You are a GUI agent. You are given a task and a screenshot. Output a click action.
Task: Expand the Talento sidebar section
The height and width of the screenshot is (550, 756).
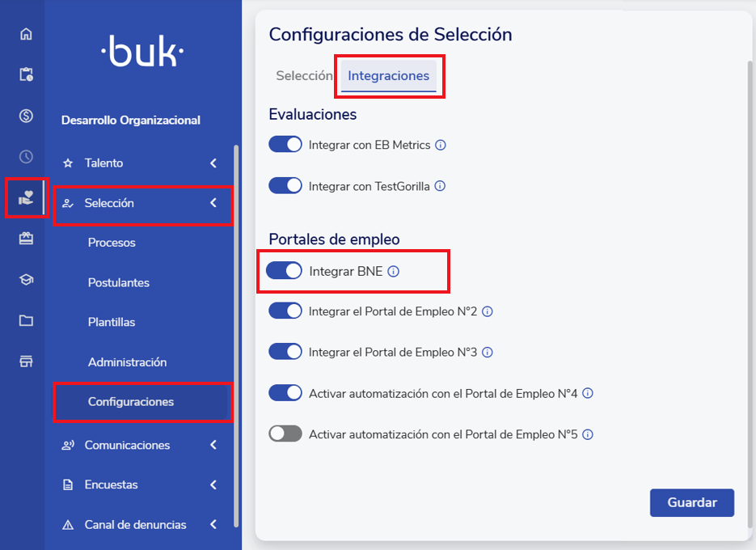click(x=213, y=163)
